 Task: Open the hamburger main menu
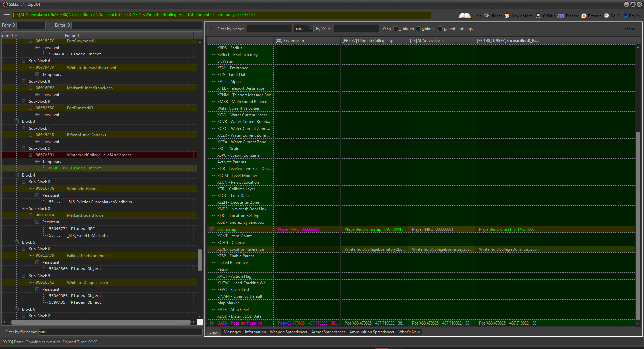[x=6, y=16]
